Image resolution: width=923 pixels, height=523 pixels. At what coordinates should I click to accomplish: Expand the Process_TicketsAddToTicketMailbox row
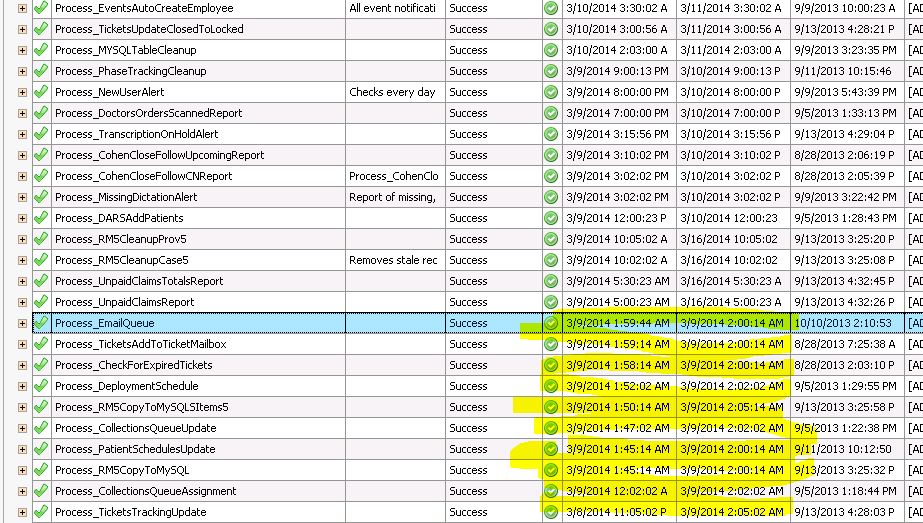coord(22,344)
